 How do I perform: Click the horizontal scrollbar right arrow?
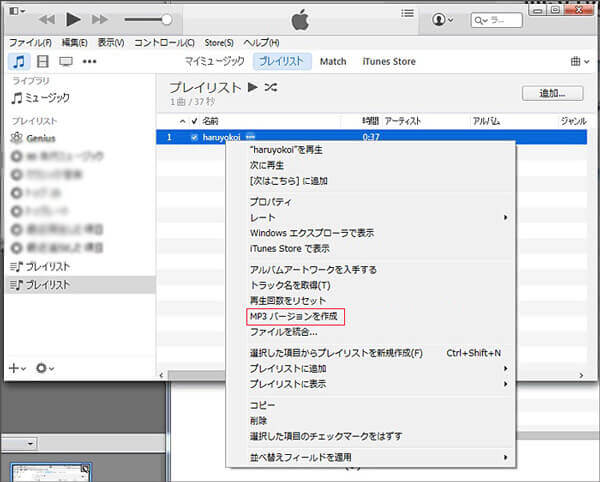(581, 375)
